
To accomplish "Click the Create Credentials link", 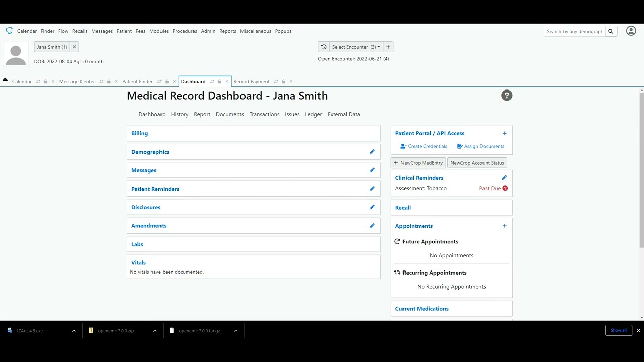I will click(x=424, y=146).
